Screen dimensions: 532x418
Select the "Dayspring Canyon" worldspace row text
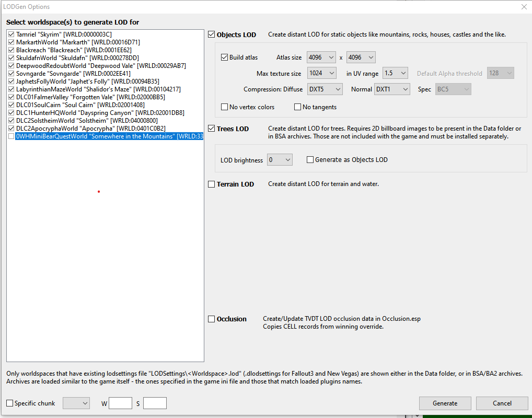click(x=100, y=113)
